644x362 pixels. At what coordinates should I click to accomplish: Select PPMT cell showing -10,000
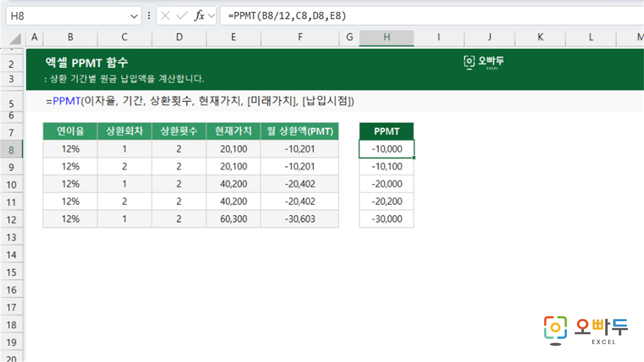[x=386, y=149]
